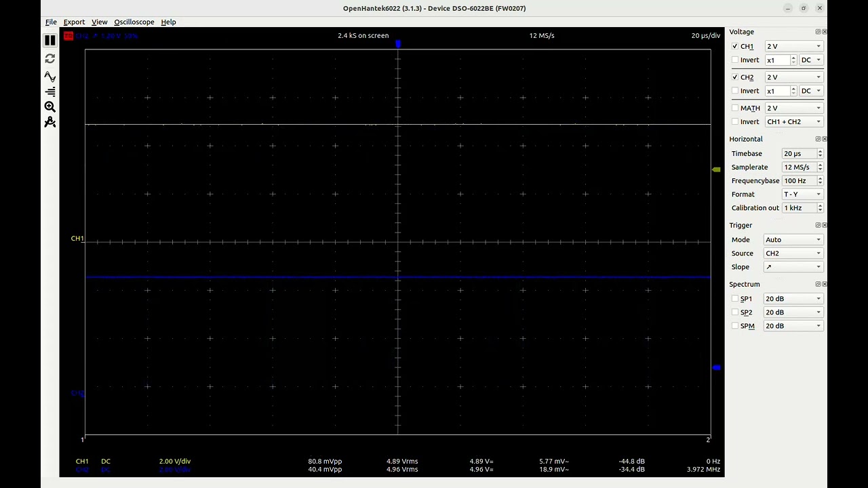The width and height of the screenshot is (868, 488).
Task: Open the CH1 DC coupling dropdown
Action: (x=811, y=60)
